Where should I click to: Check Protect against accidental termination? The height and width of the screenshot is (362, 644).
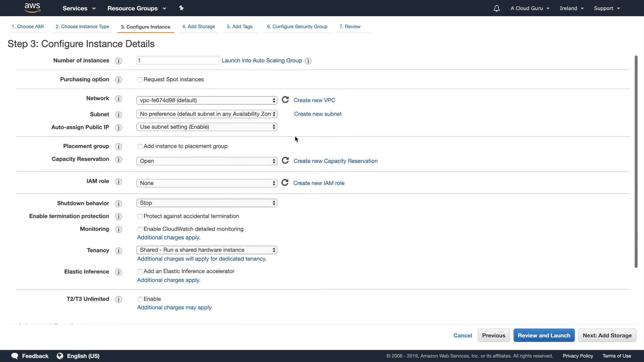[x=140, y=216]
